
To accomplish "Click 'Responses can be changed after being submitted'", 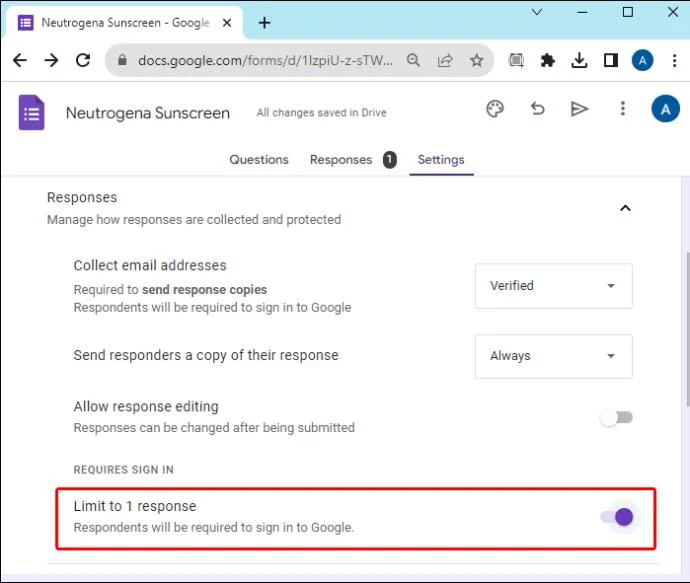I will pyautogui.click(x=214, y=427).
